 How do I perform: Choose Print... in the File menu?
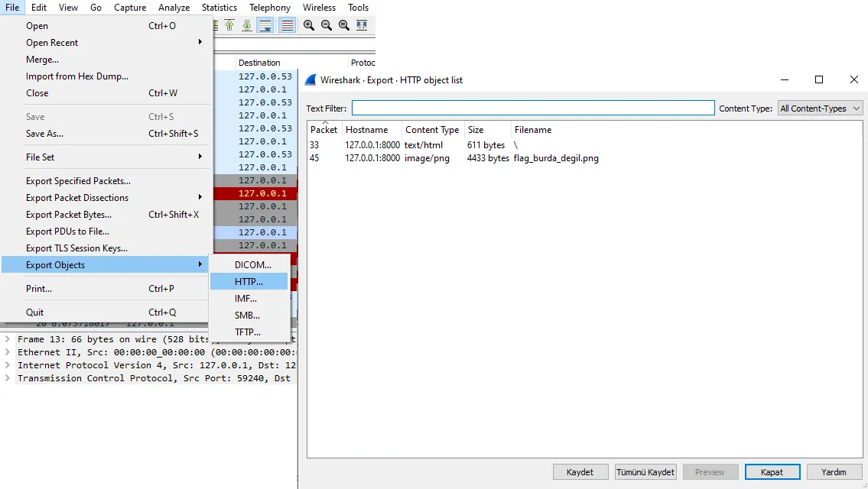click(x=106, y=289)
